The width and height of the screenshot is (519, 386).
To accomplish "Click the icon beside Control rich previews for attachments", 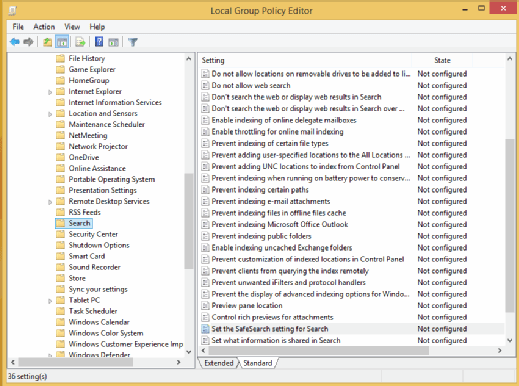I will [205, 317].
